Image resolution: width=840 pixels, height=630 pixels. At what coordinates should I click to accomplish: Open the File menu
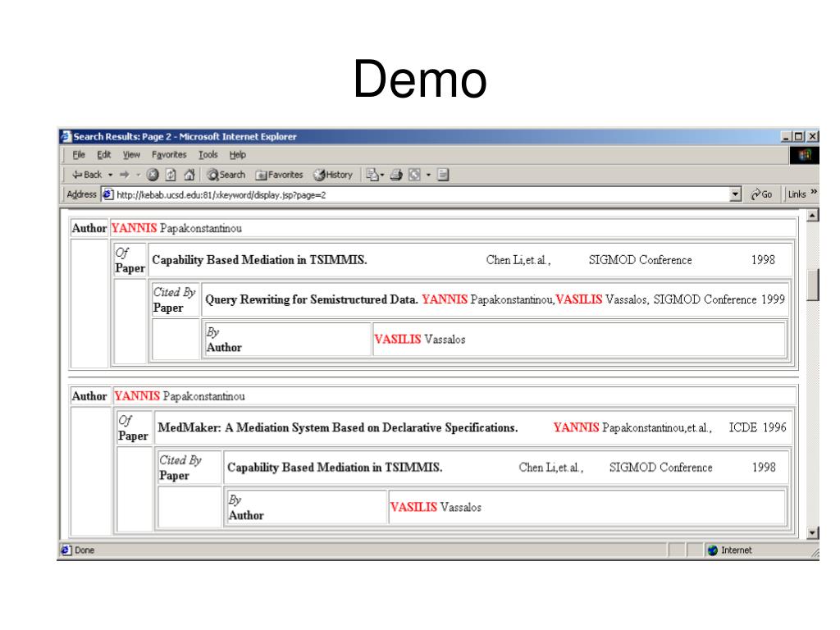[79, 155]
